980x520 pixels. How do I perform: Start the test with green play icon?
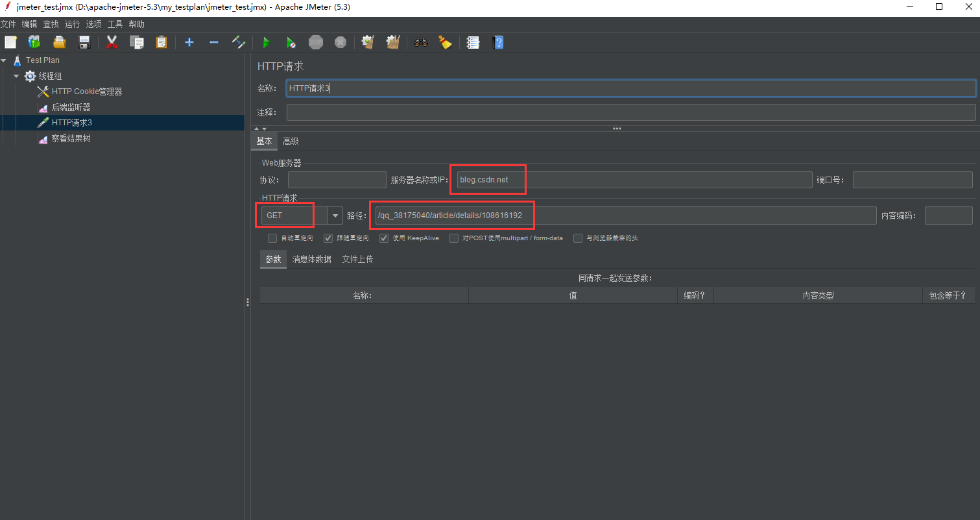click(x=266, y=42)
